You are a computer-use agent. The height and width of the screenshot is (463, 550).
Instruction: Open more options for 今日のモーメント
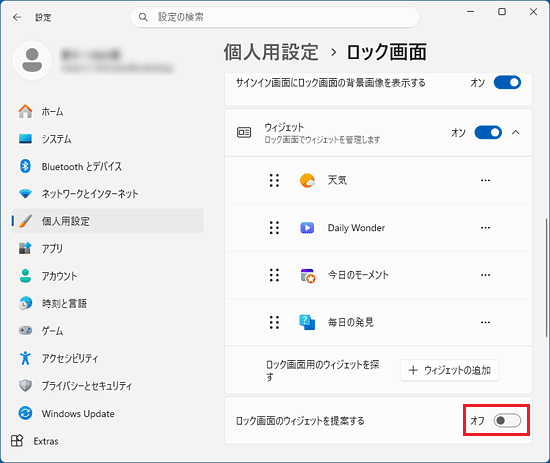click(485, 275)
